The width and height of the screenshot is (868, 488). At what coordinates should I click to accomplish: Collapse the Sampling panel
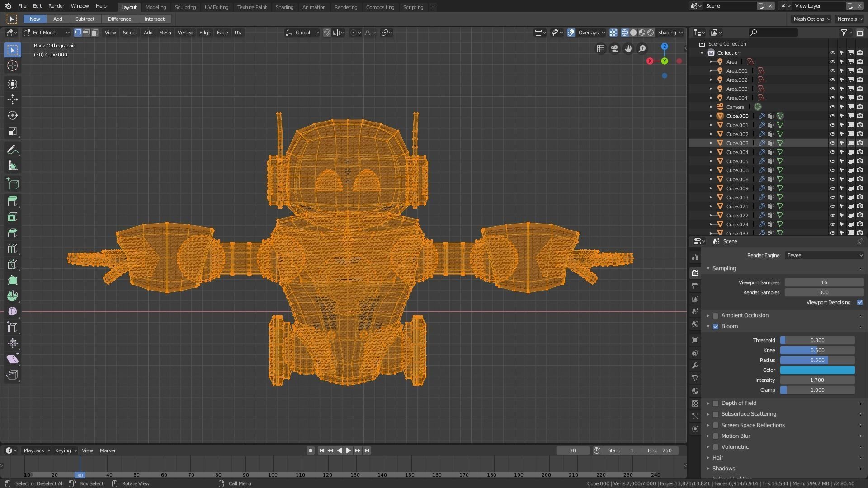(x=708, y=268)
